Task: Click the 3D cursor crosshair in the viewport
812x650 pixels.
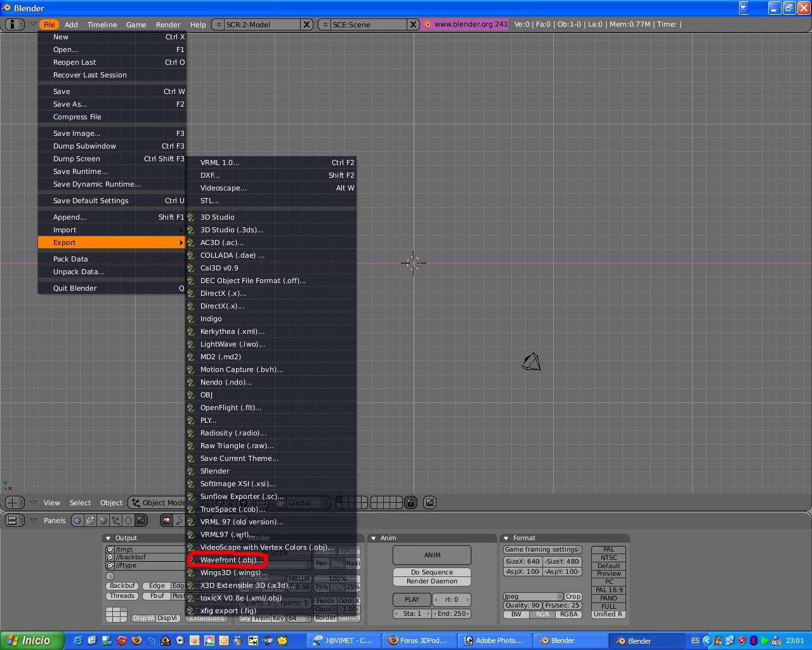Action: pos(414,263)
